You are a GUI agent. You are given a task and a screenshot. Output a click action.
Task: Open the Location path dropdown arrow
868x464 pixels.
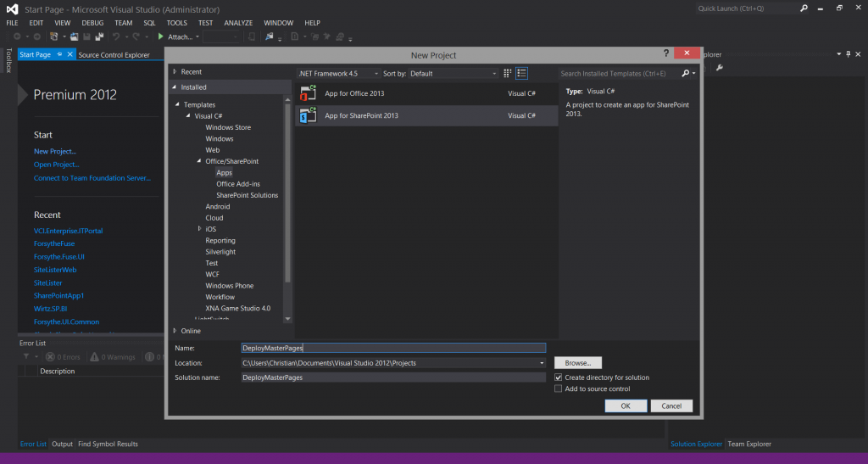542,363
